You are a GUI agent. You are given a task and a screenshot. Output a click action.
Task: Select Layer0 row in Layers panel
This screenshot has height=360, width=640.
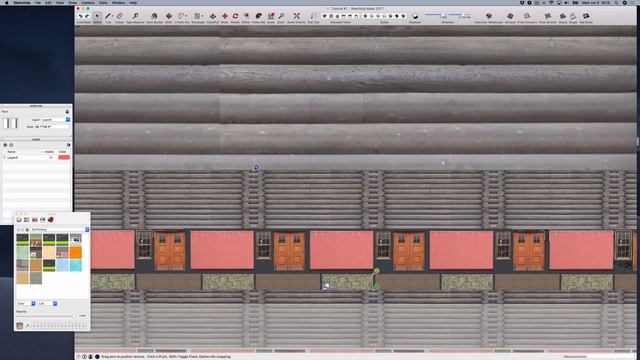(36, 157)
